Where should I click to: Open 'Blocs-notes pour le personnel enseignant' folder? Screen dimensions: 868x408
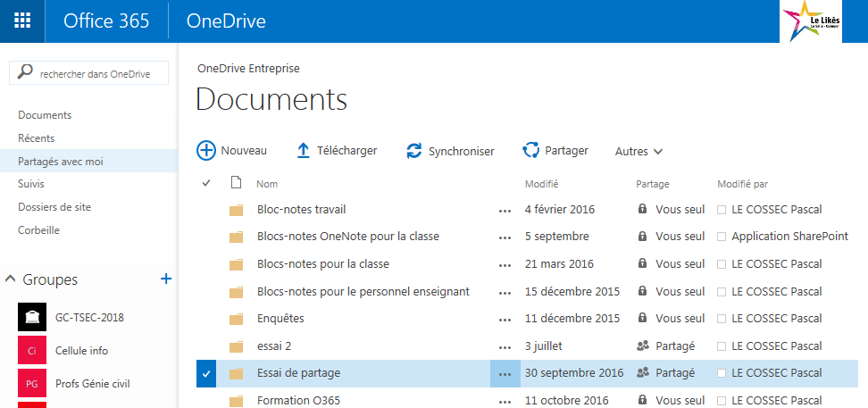tap(363, 291)
